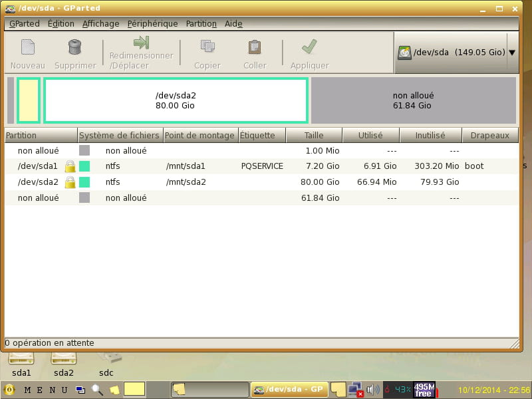Viewport: 532px width, 399px height.
Task: Click the taskbar magnifier search icon
Action: pyautogui.click(x=97, y=390)
